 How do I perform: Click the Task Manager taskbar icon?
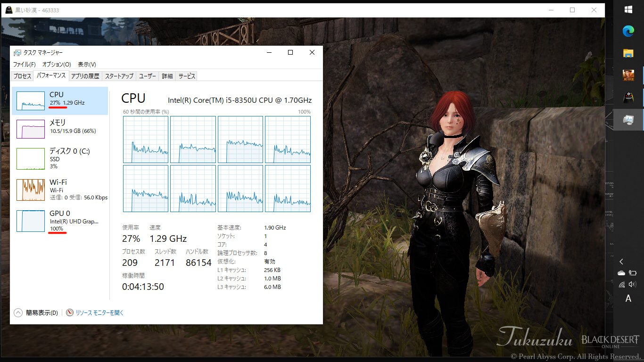coord(628,120)
